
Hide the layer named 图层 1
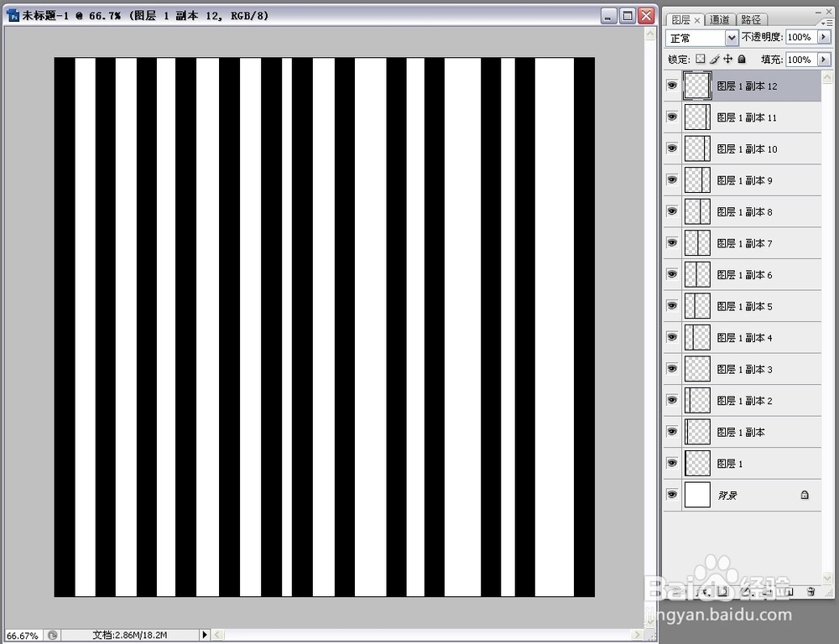point(672,463)
